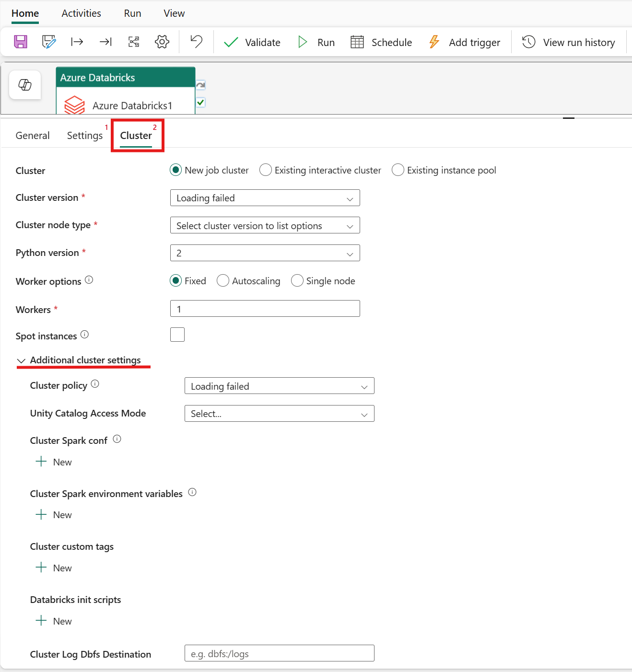Select the New job cluster radio button
Screen dimensions: 632x672
coord(176,170)
